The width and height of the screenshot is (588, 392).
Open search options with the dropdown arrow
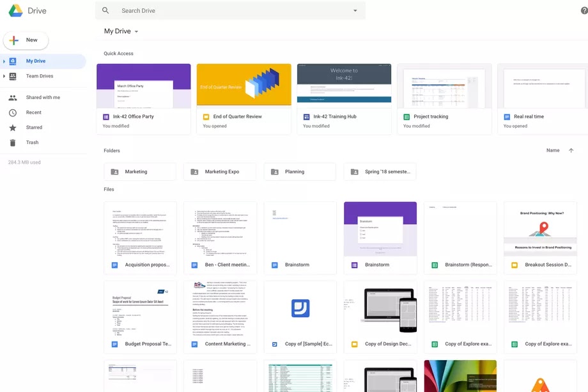[x=355, y=10]
